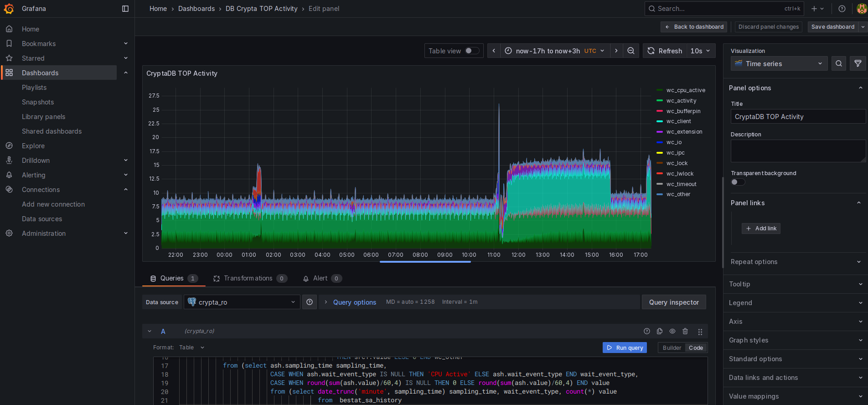Click the wc_bufferpin legend color swatch
The height and width of the screenshot is (405, 868).
[x=659, y=111]
